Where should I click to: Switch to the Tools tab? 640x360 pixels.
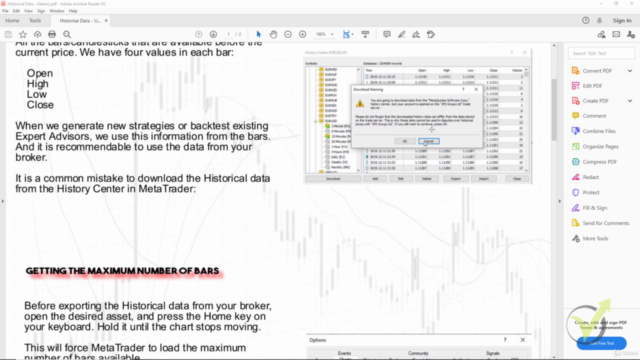click(35, 20)
